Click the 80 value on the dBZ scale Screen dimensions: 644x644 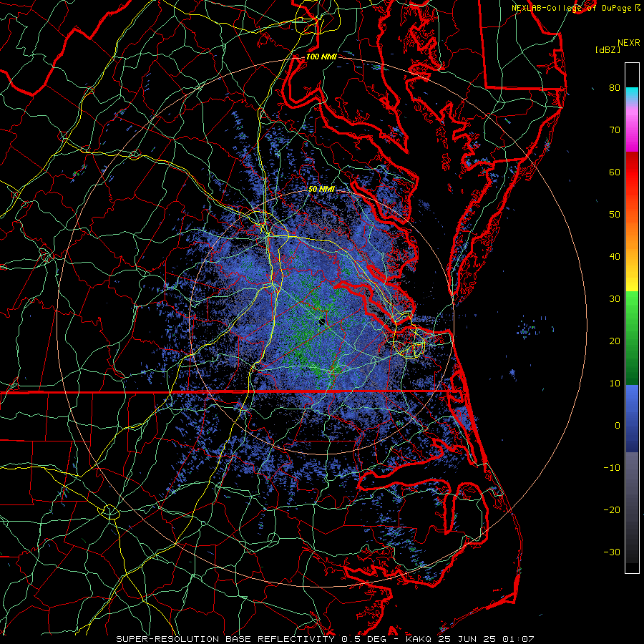click(615, 88)
